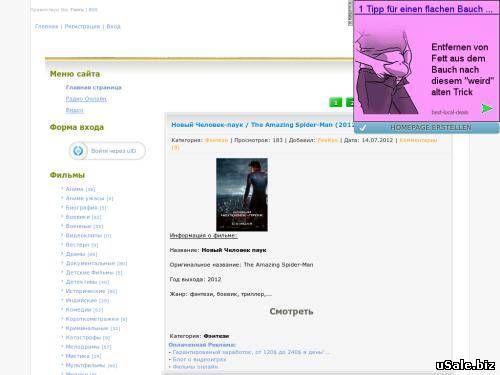This screenshot has width=500, height=375.
Task: Click ad headline Tipp für einen flachen Bauch
Action: click(426, 9)
